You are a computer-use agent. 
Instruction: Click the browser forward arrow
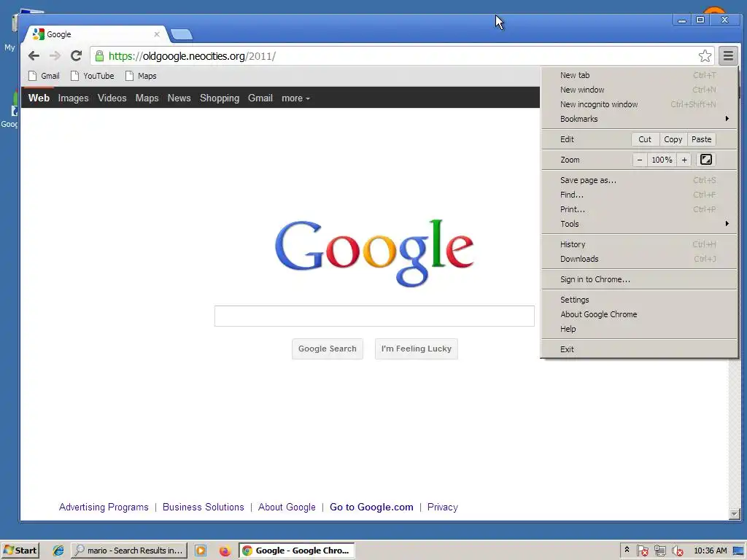click(x=55, y=55)
